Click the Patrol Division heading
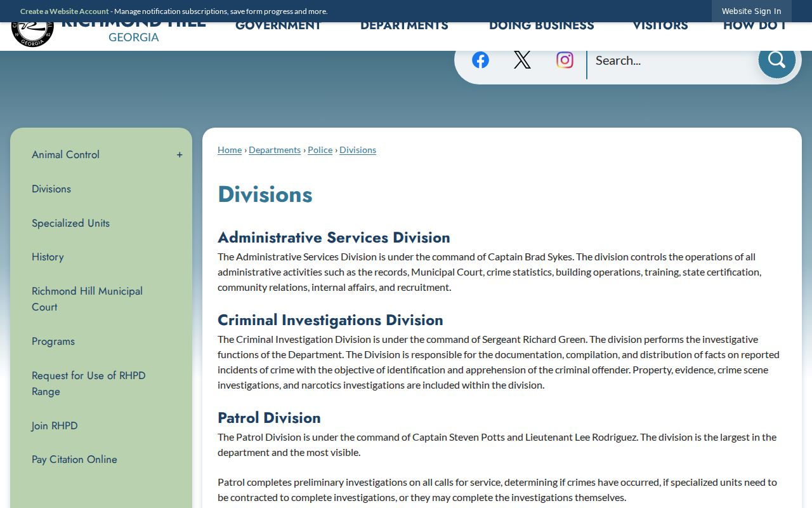 (269, 418)
